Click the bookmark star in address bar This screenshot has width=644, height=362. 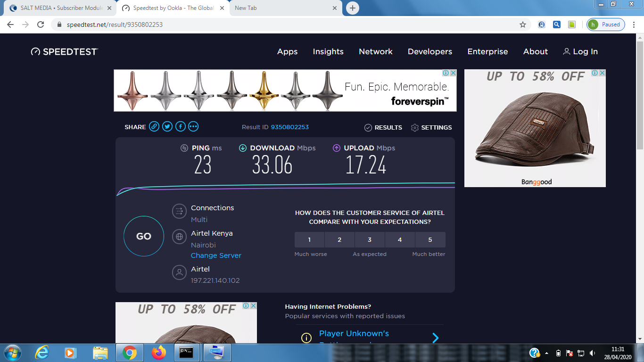tap(523, 25)
